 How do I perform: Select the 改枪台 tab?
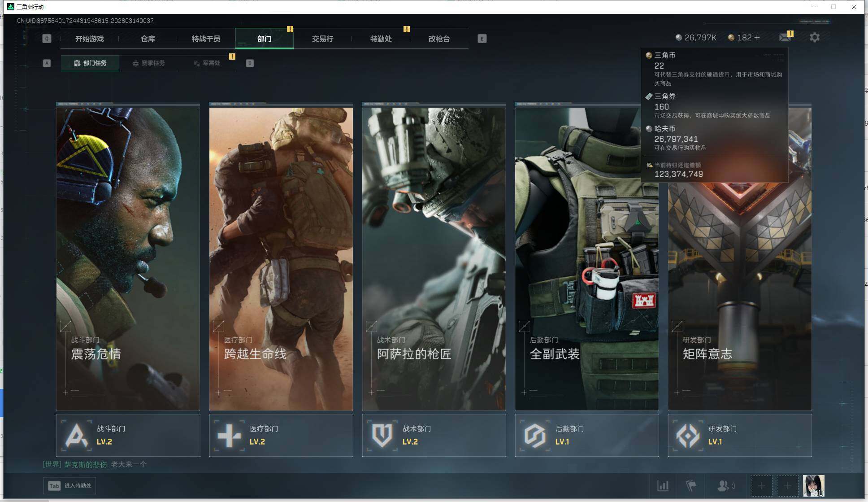click(x=439, y=39)
